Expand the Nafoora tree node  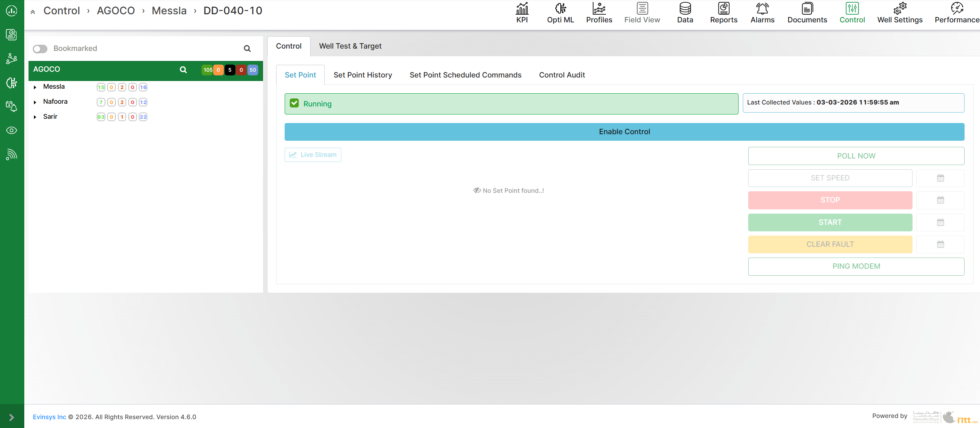click(35, 102)
